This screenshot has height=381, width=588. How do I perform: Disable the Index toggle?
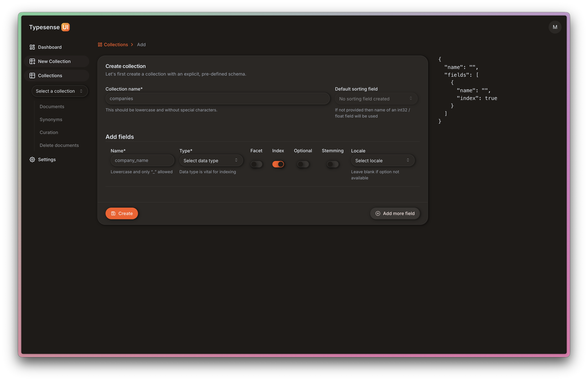(x=278, y=164)
